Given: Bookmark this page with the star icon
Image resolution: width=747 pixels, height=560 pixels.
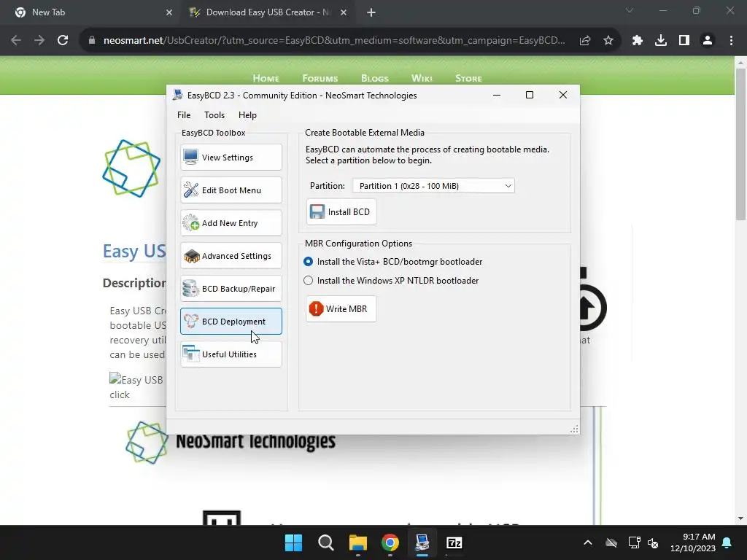Looking at the screenshot, I should (608, 41).
